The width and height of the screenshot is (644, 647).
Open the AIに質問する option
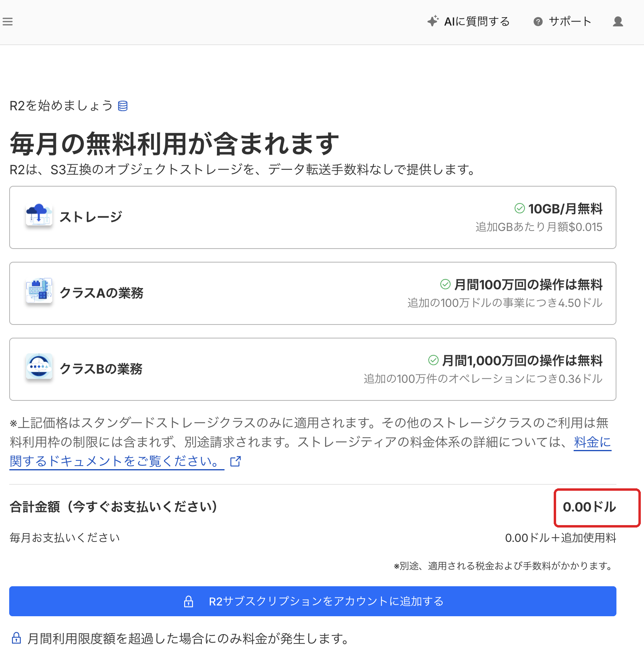(x=469, y=22)
